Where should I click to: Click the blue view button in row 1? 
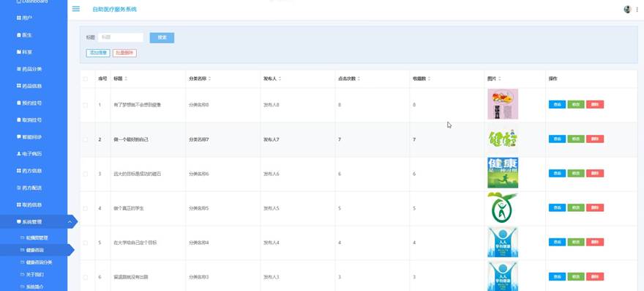pyautogui.click(x=558, y=105)
